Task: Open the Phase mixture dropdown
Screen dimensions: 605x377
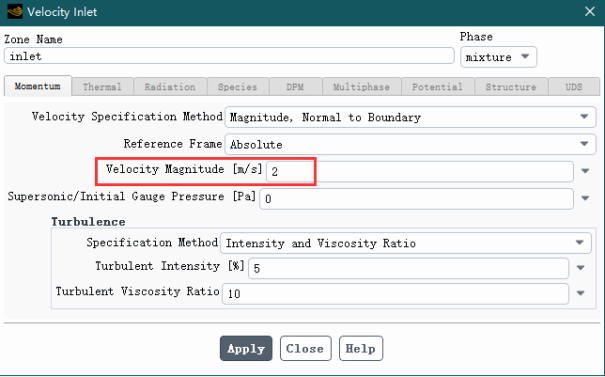Action: point(498,57)
